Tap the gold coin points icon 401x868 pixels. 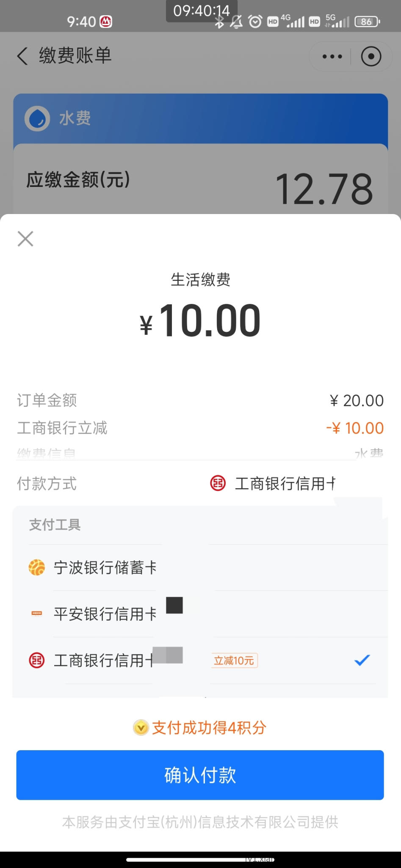pyautogui.click(x=141, y=728)
